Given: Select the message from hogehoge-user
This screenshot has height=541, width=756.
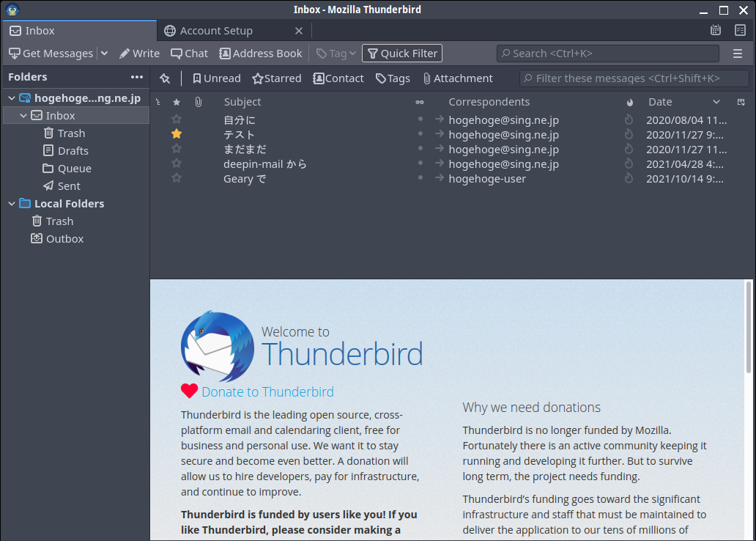Looking at the screenshot, I should point(487,179).
